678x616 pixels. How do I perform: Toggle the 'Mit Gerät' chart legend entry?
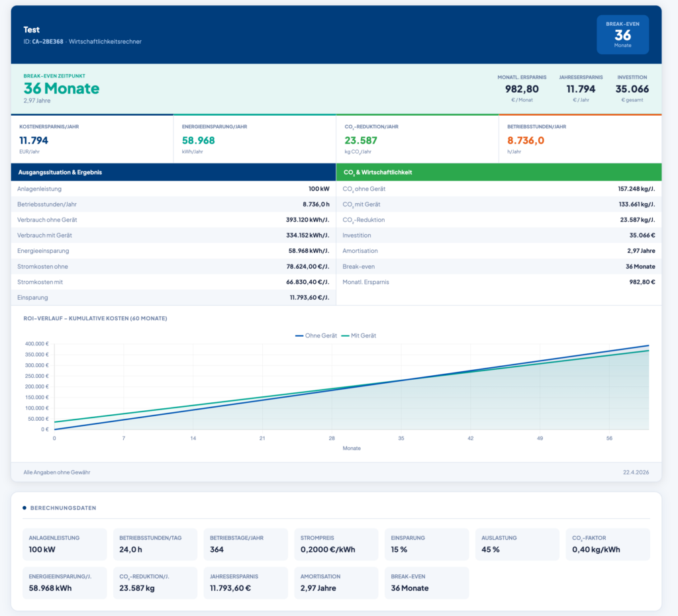point(358,335)
